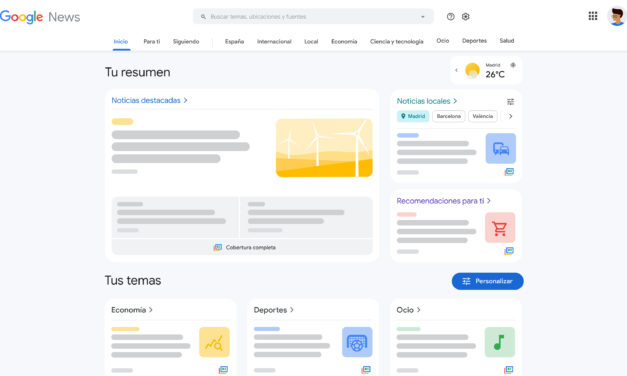627x376 pixels.
Task: Open the account profile avatar
Action: point(617,16)
